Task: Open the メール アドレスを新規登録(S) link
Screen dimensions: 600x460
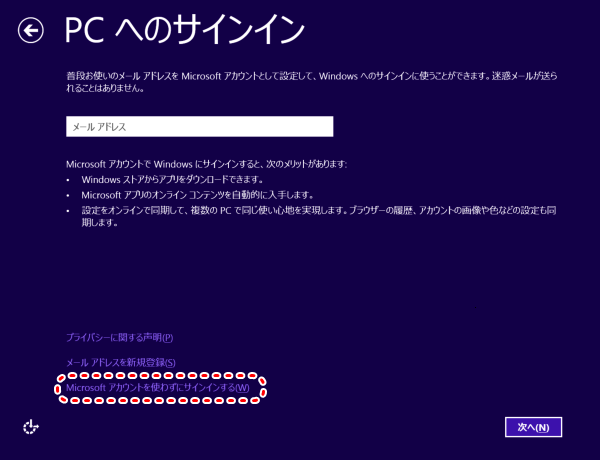Action: (x=121, y=362)
